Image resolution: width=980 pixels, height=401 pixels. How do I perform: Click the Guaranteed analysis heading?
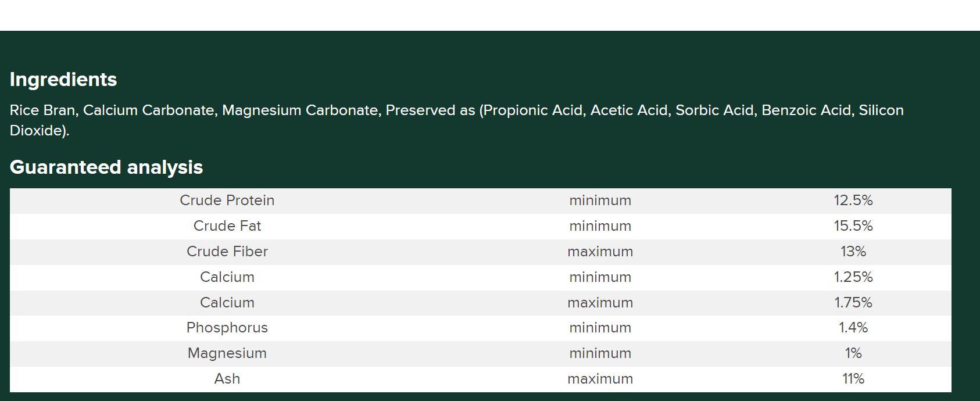[x=106, y=167]
